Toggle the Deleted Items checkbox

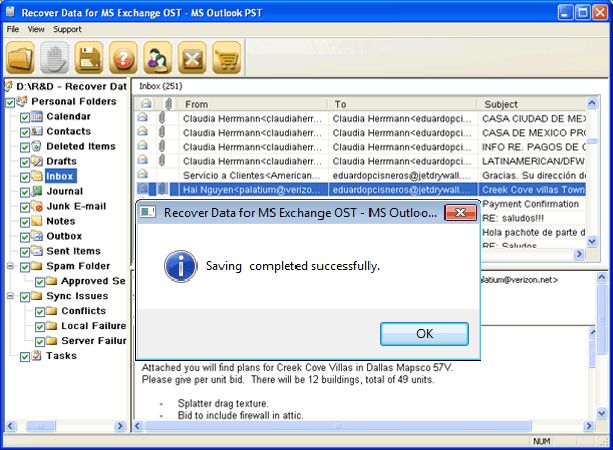(x=25, y=147)
